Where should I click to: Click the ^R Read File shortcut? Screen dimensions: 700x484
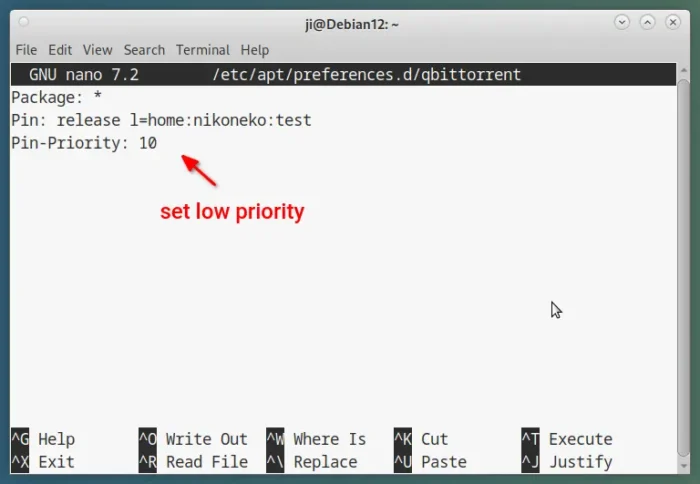(x=193, y=462)
